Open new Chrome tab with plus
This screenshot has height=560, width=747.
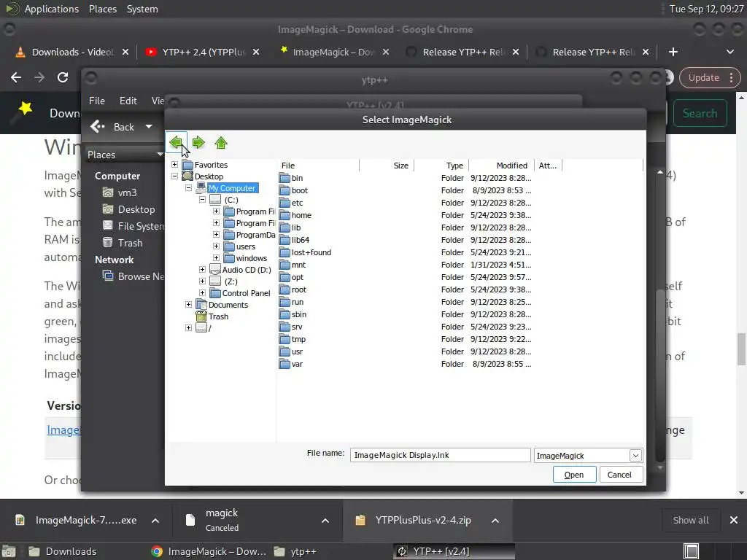pos(673,52)
